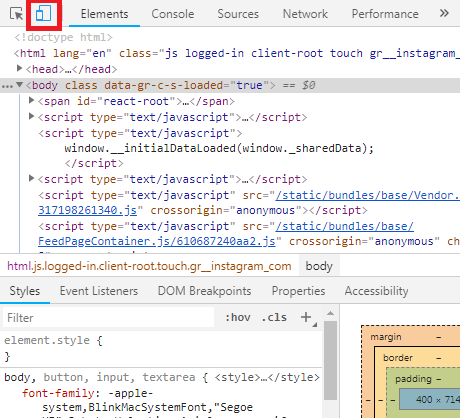The image size is (460, 418).
Task: Expand the head element node
Action: click(19, 69)
